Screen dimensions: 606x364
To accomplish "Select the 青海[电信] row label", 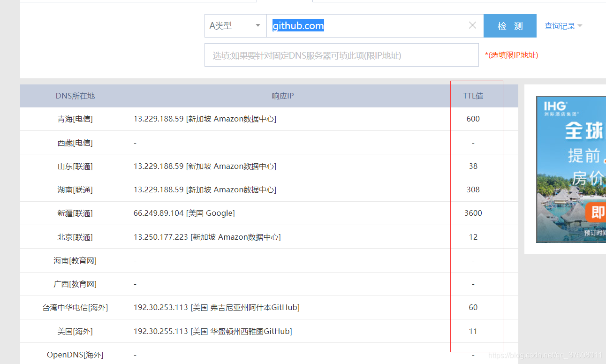I will click(75, 119).
